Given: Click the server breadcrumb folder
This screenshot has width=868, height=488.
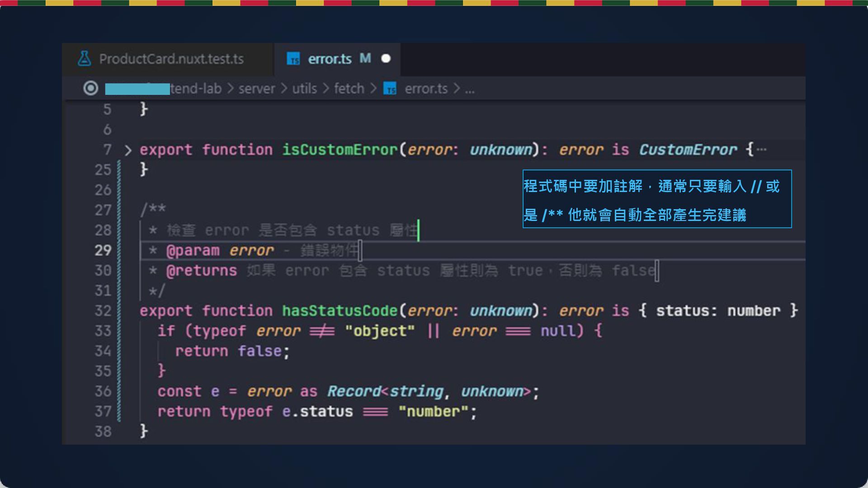Looking at the screenshot, I should pos(256,89).
